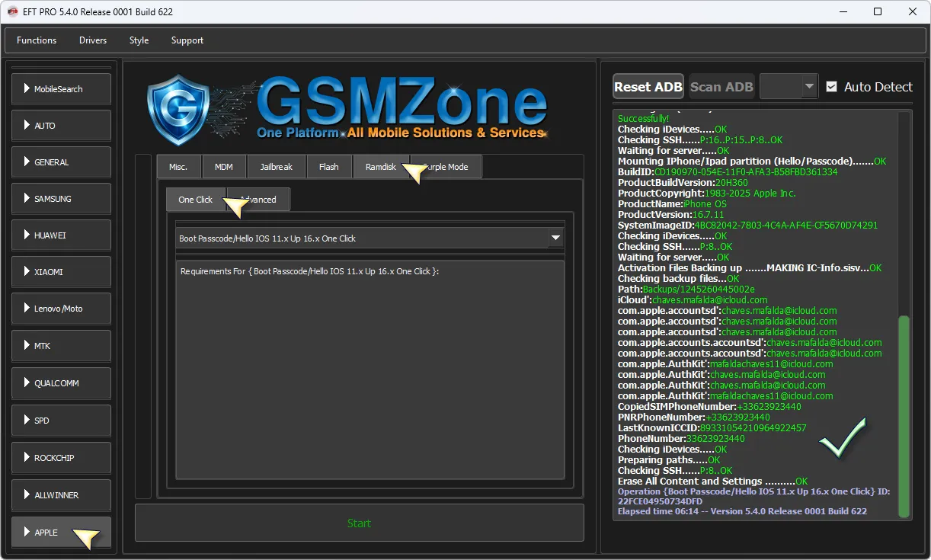Click the Reset ADB button
931x560 pixels.
[648, 87]
